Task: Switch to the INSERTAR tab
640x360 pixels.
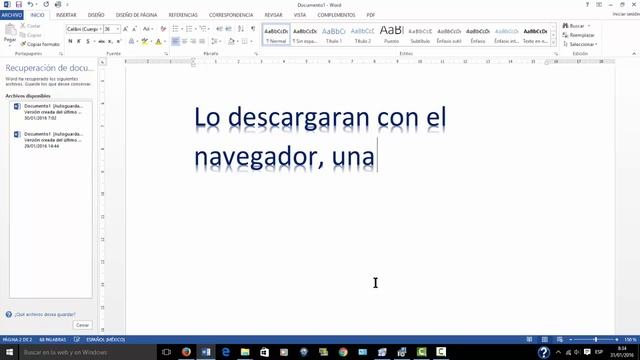Action: [x=66, y=15]
